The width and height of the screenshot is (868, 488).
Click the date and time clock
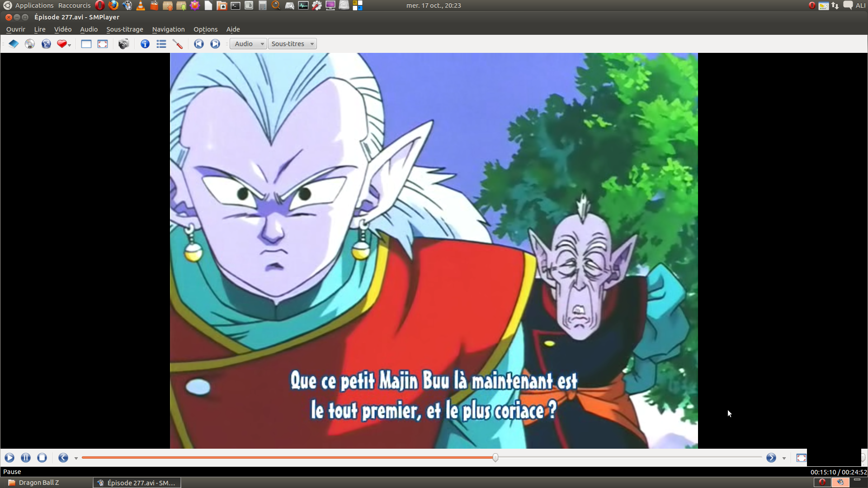(434, 5)
